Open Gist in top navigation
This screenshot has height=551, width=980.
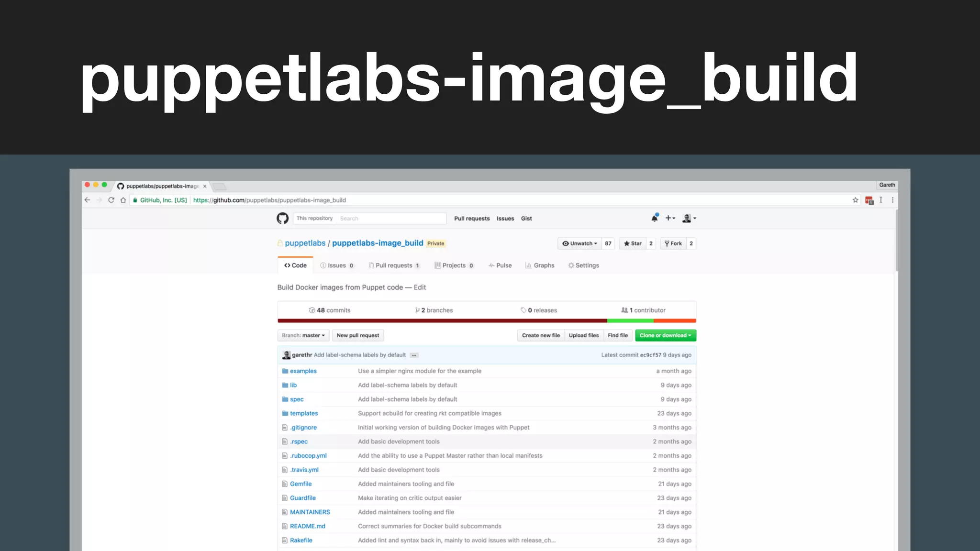(526, 219)
